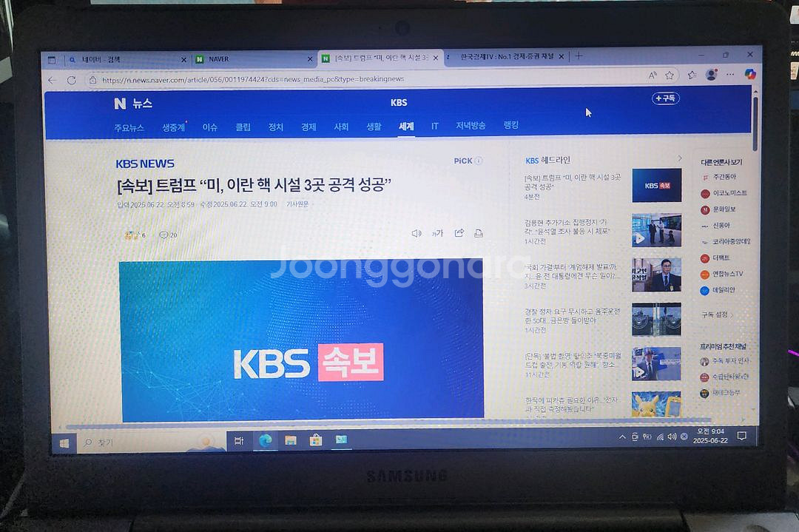Image resolution: width=799 pixels, height=532 pixels.
Task: Go back with the browser back arrow
Action: 52,81
